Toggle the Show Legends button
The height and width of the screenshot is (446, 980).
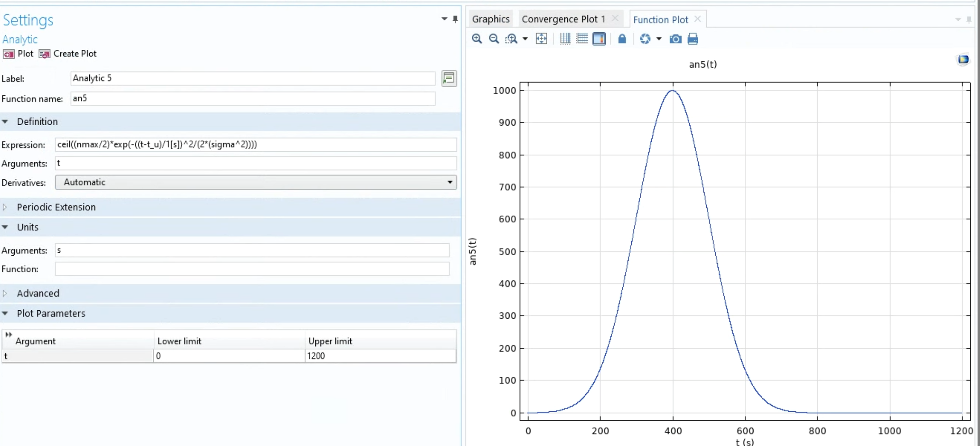599,39
